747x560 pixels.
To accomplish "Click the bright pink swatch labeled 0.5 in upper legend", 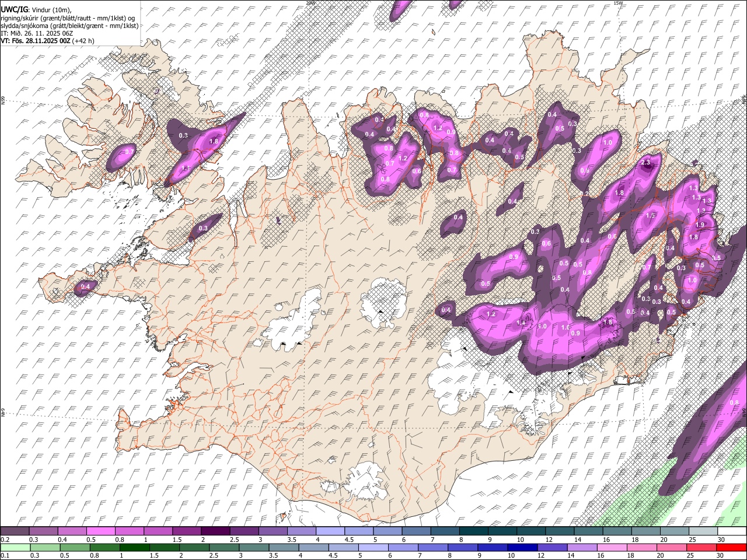I will pos(100,531).
